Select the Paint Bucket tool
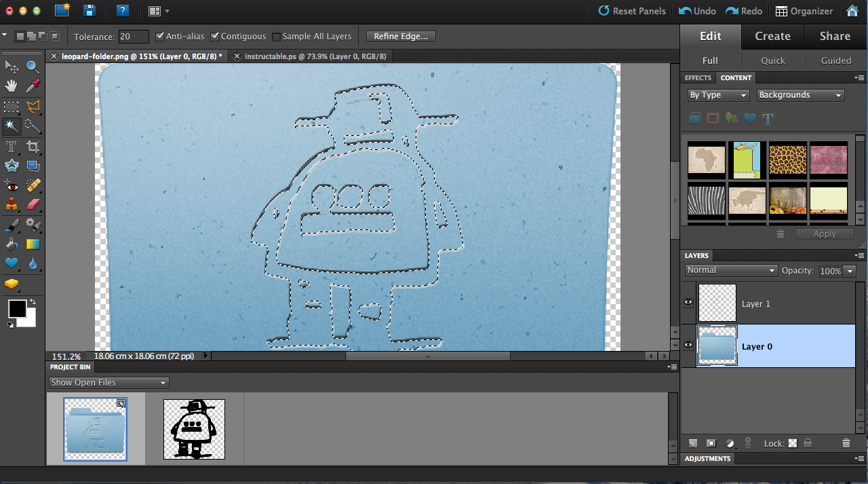 pyautogui.click(x=12, y=244)
